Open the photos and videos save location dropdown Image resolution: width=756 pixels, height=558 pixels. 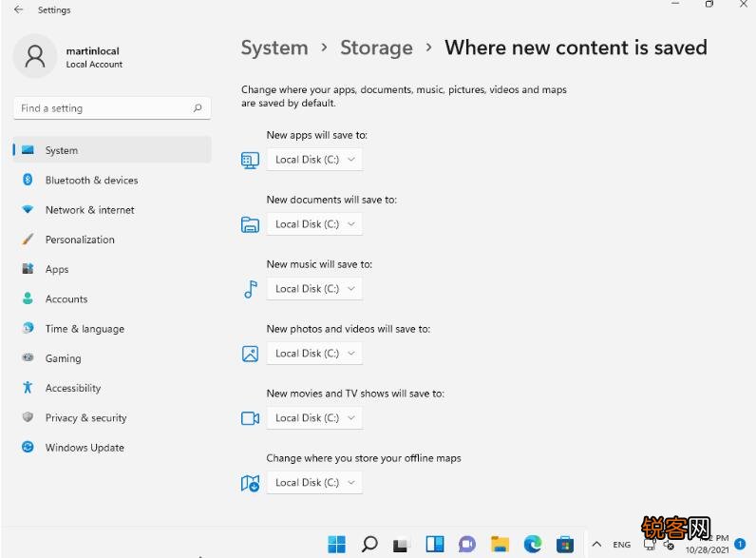click(x=314, y=354)
